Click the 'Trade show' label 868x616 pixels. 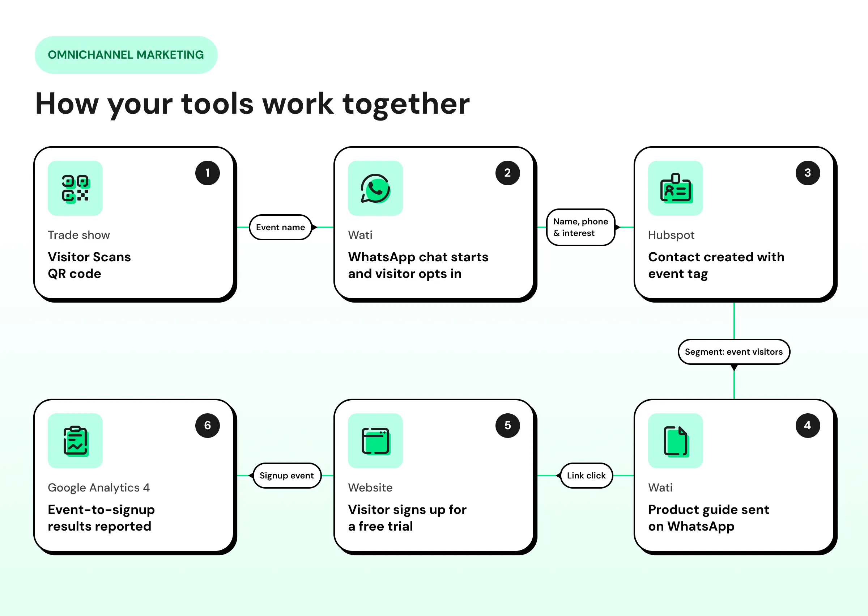79,235
